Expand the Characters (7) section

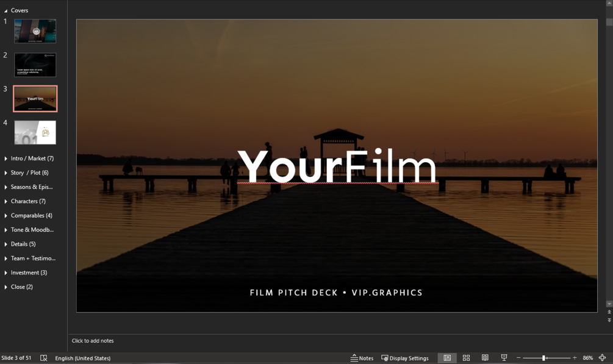(x=5, y=201)
